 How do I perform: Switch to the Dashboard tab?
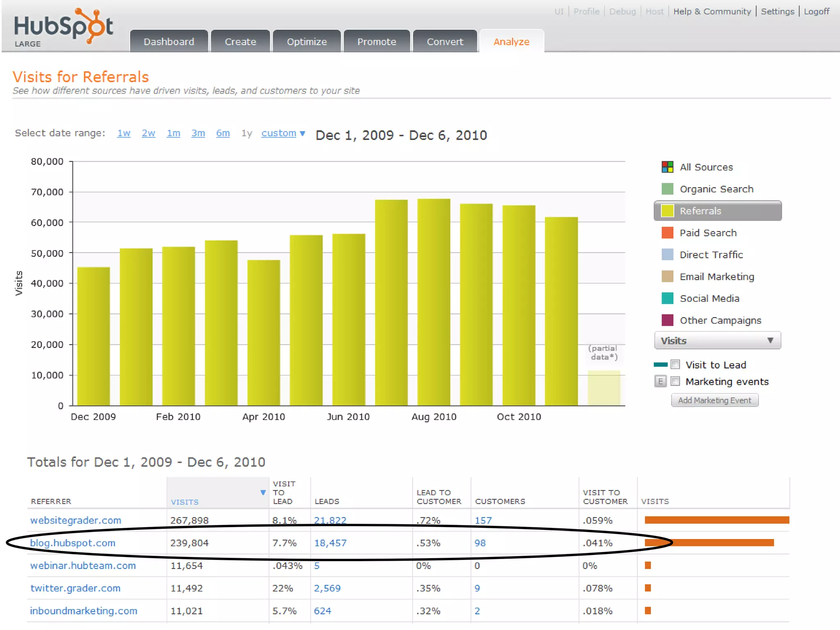(169, 41)
